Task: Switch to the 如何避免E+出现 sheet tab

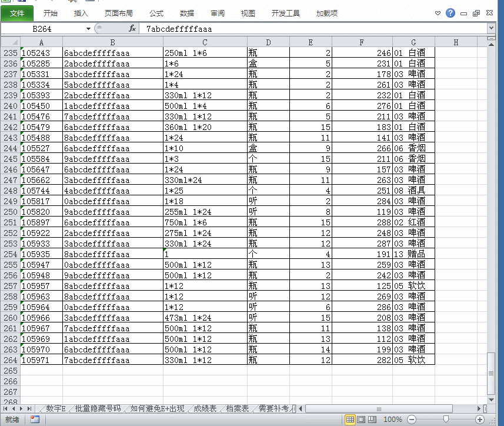Action: (157, 408)
